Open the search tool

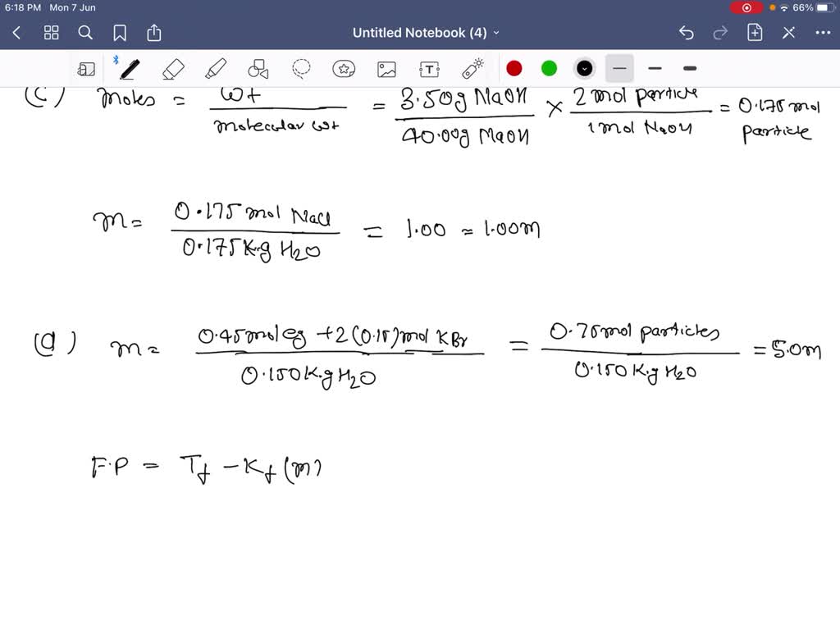(84, 33)
